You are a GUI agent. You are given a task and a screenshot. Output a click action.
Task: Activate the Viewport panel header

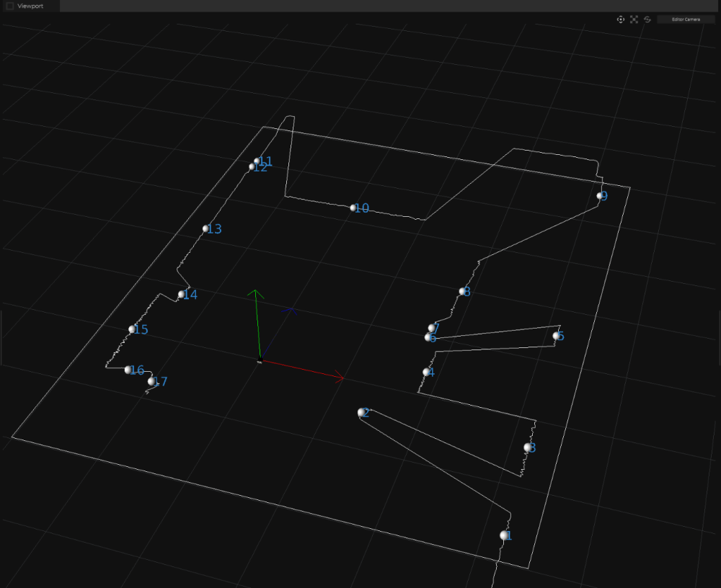(27, 6)
